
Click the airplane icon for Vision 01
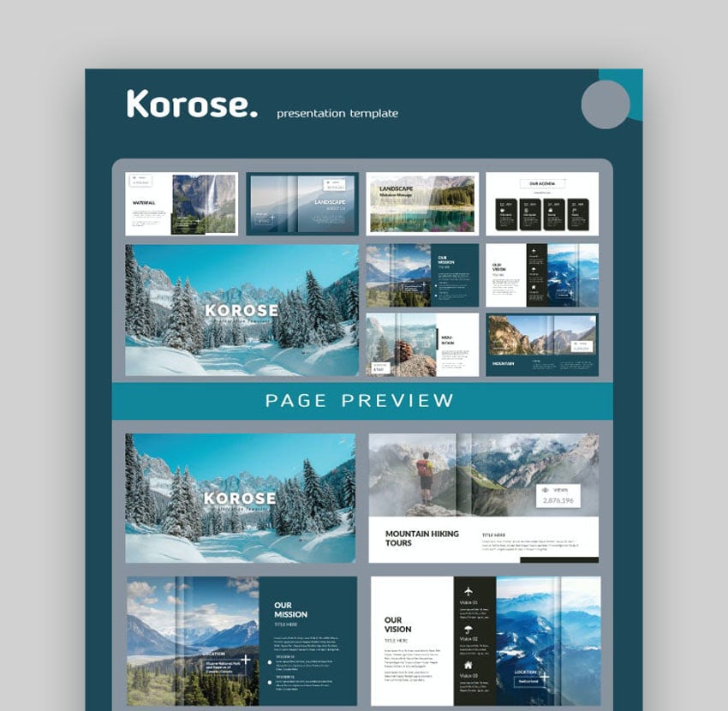point(468,591)
